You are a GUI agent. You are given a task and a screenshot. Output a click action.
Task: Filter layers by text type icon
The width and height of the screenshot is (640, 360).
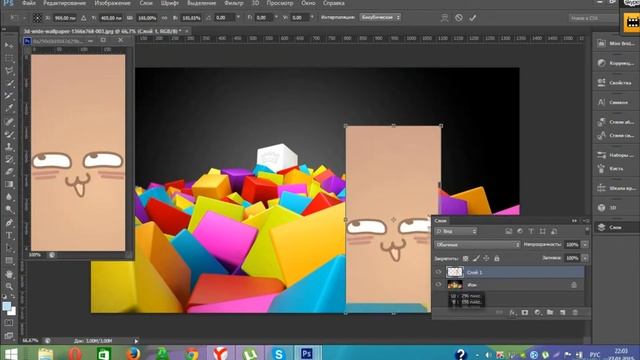[x=531, y=231]
